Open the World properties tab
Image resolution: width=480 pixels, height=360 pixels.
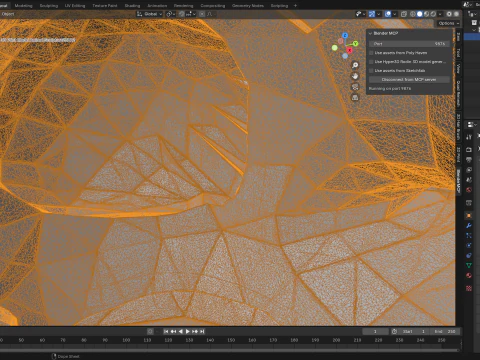[469, 190]
